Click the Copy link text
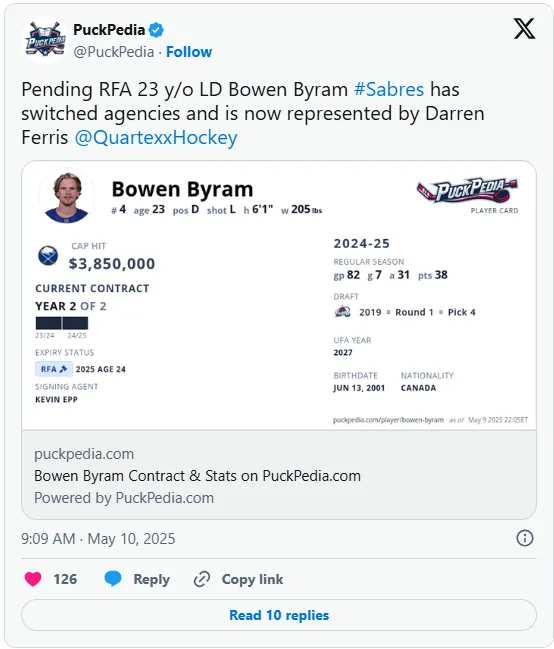 (252, 579)
